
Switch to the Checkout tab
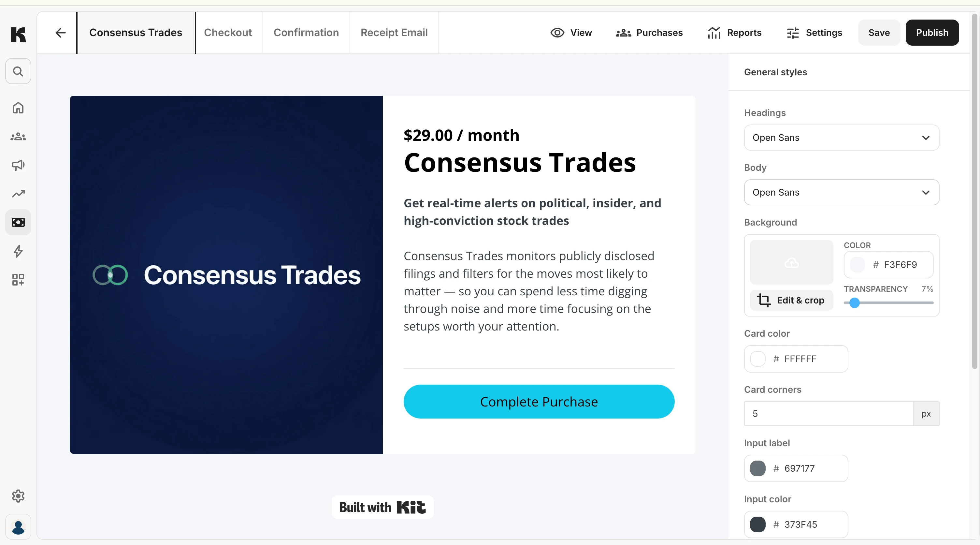pos(228,33)
